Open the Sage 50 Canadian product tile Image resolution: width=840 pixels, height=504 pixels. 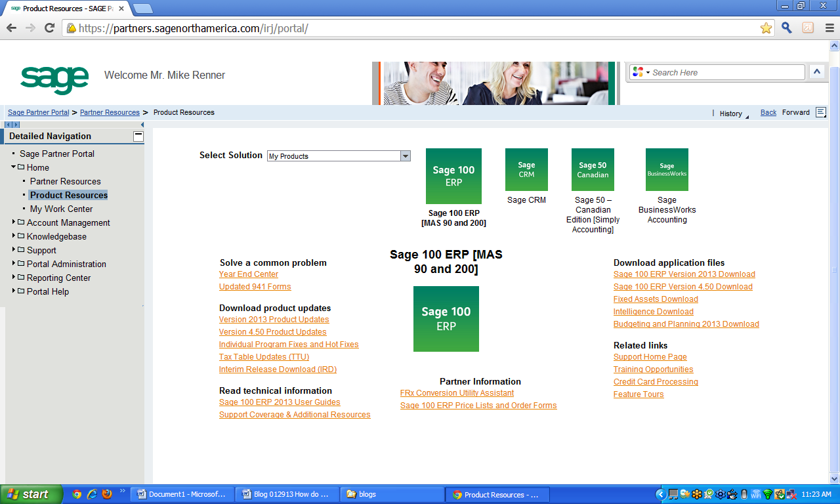(593, 169)
